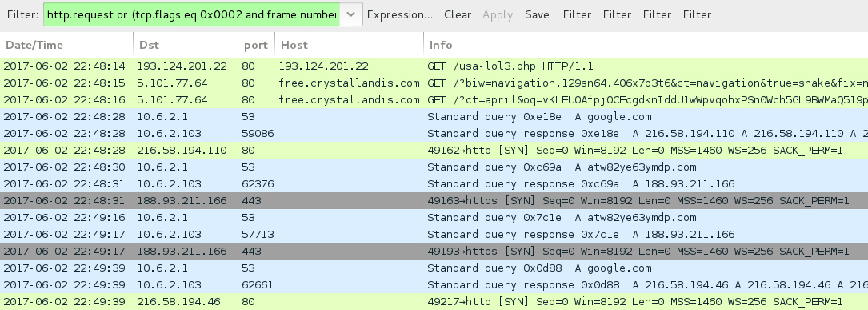Select the 49193→https SYN packet row

tap(434, 252)
